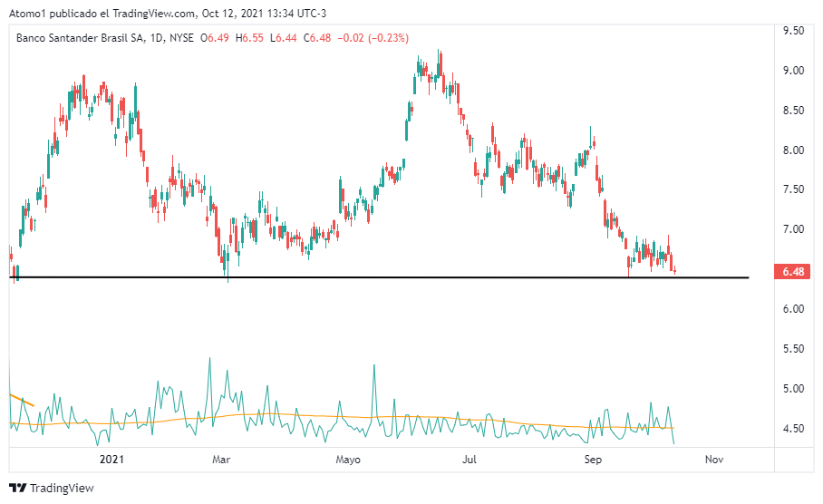Click the 8.00 level on the price axis
Viewport: 823px width, 504px height.
[x=794, y=150]
